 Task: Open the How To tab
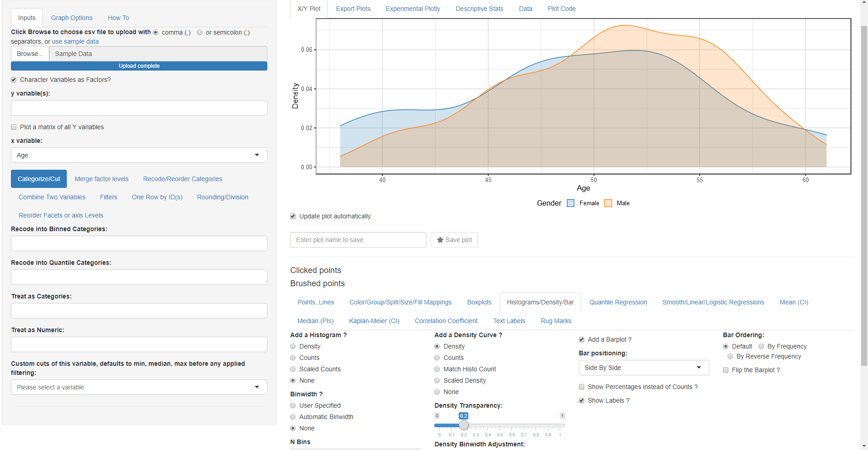point(118,18)
